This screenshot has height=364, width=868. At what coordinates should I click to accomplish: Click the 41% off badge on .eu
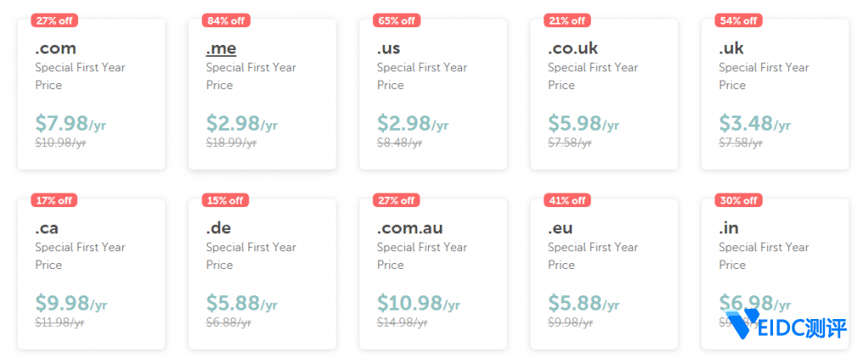pos(567,200)
